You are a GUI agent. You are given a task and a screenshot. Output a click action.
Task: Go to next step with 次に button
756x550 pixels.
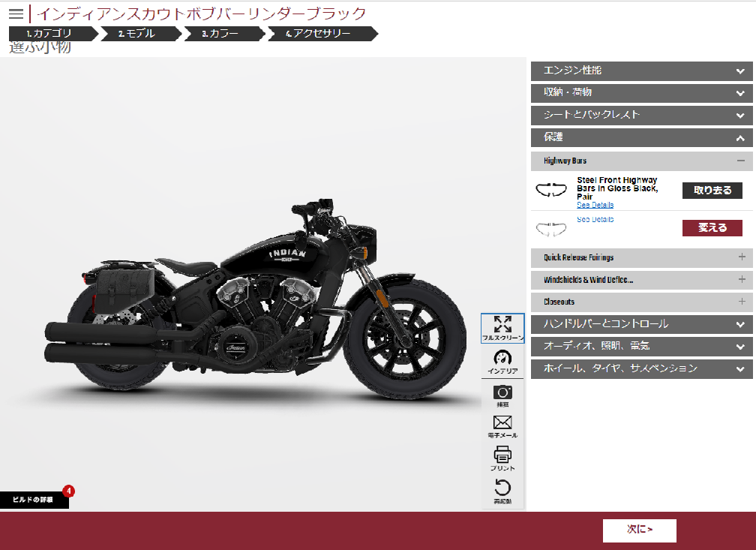point(639,530)
